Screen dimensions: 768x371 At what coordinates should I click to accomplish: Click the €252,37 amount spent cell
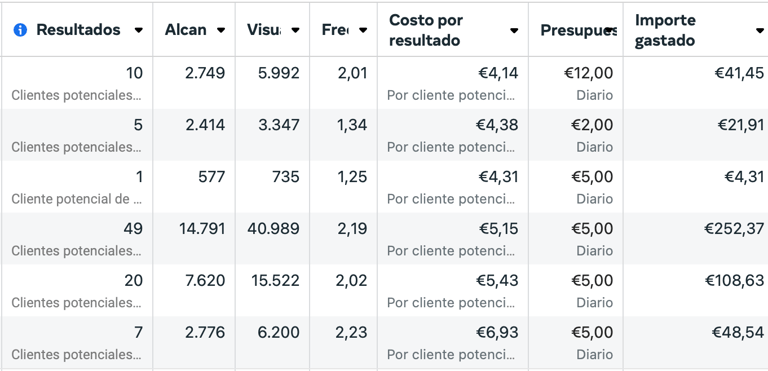(x=734, y=229)
